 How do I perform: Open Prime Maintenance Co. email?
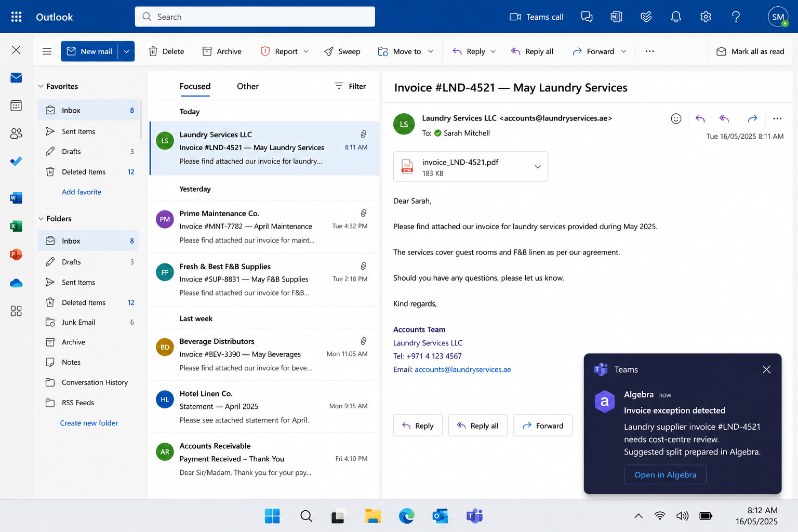pos(264,227)
